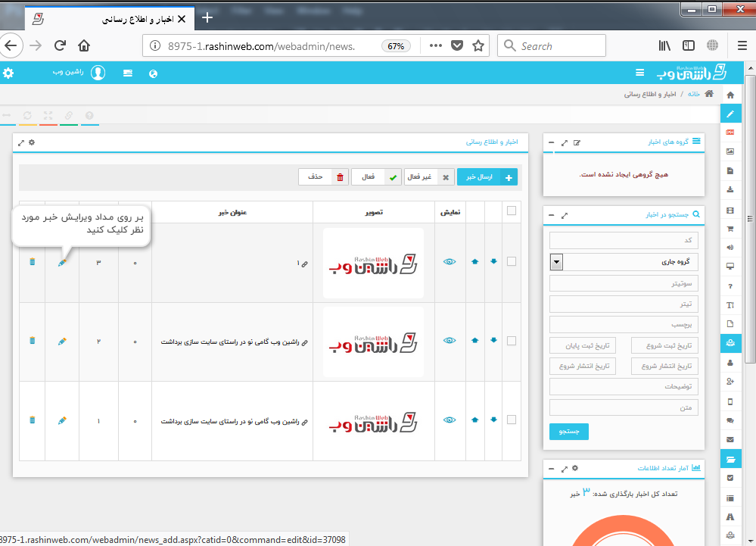Screen dimensions: 756x546
Task: Open the Firefox hamburger menu
Action: [x=742, y=46]
